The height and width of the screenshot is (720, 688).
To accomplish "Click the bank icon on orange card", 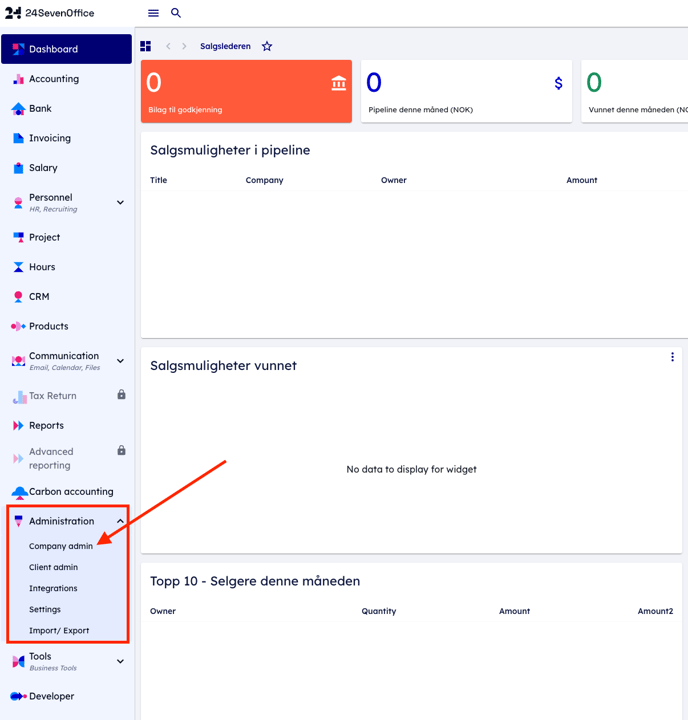I will [x=339, y=84].
